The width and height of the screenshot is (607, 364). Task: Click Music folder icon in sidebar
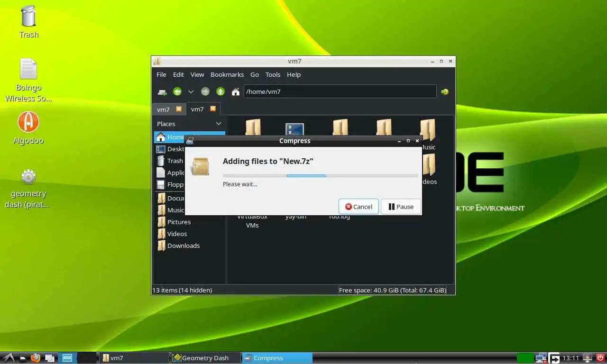161,210
